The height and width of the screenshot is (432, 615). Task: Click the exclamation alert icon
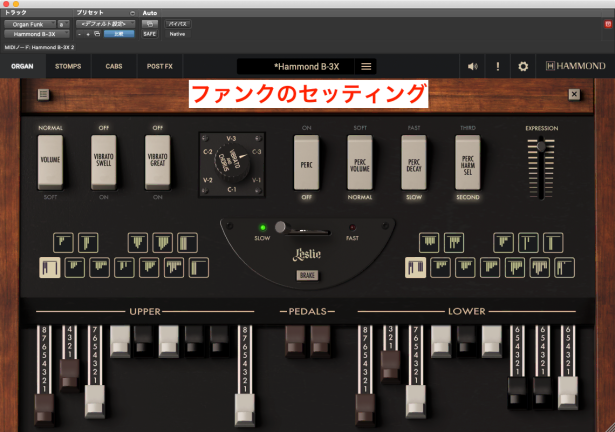pyautogui.click(x=498, y=66)
